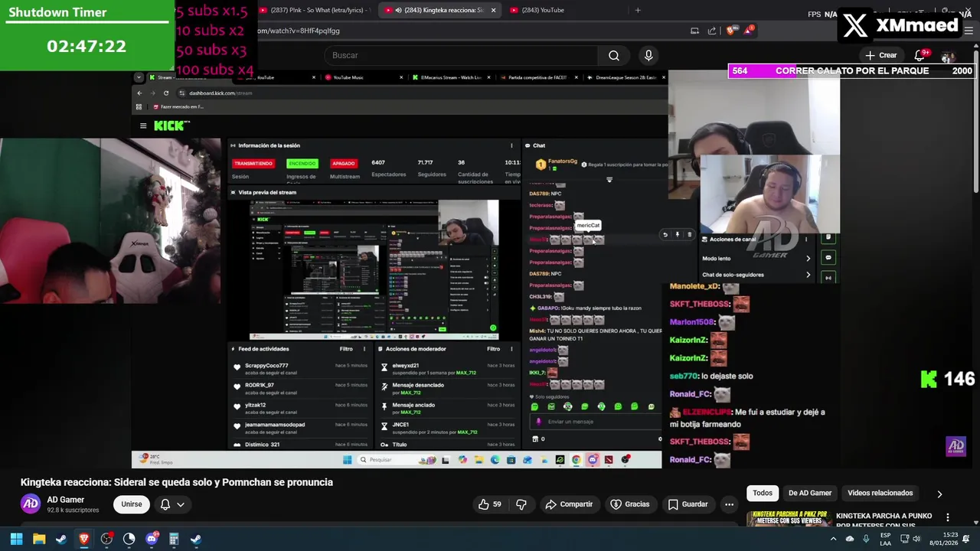Click the microphone tray icon
The width and height of the screenshot is (980, 551).
[x=866, y=539]
